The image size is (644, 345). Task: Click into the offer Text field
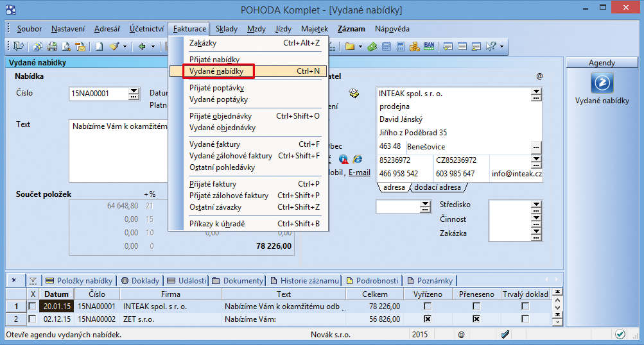119,151
